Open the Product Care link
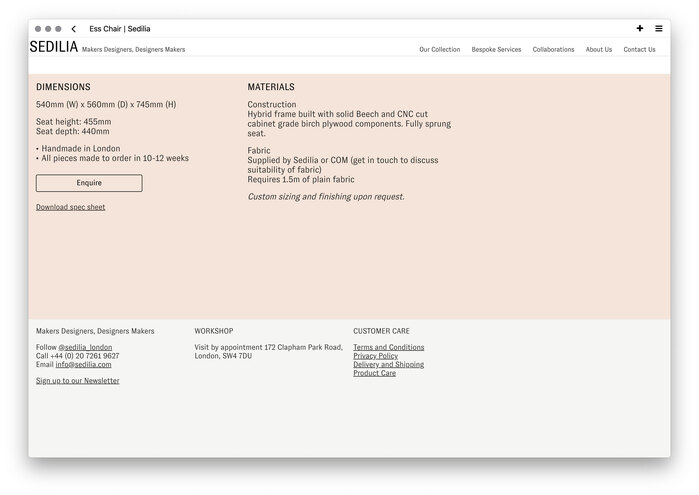The width and height of the screenshot is (699, 495). click(x=374, y=373)
